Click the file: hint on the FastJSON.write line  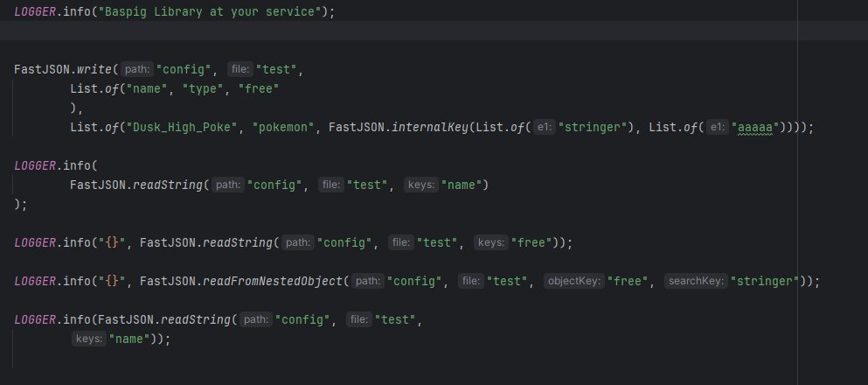(240, 70)
